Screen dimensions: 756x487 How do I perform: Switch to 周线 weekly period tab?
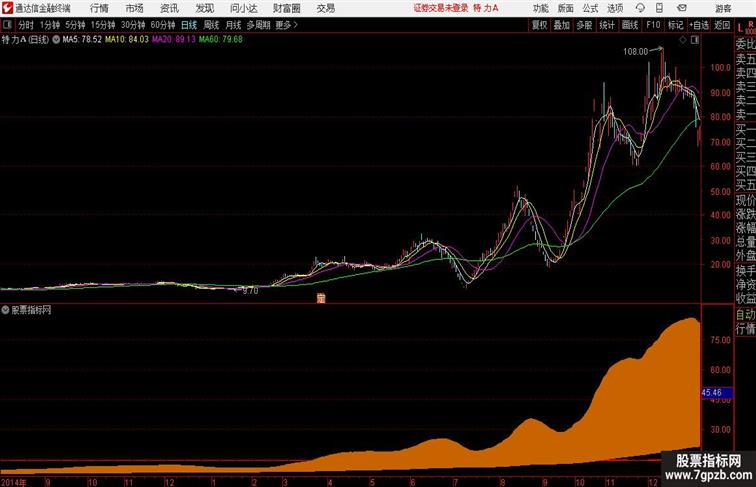(211, 25)
